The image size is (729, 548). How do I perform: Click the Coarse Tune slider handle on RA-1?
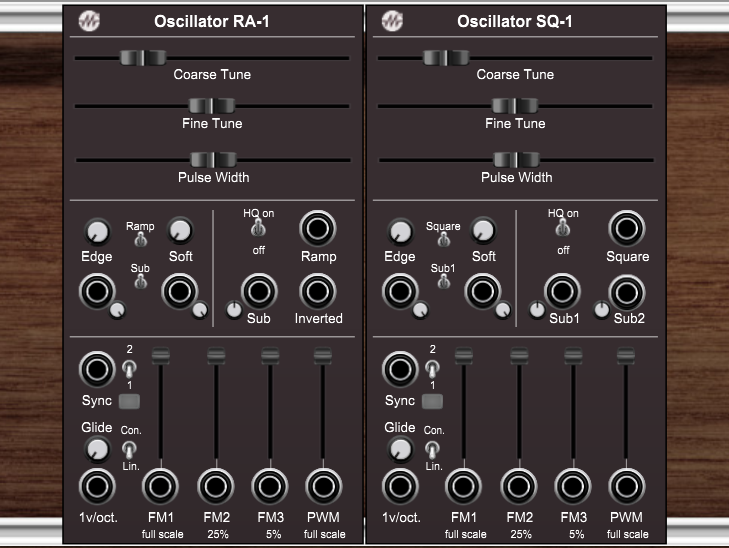click(x=143, y=58)
